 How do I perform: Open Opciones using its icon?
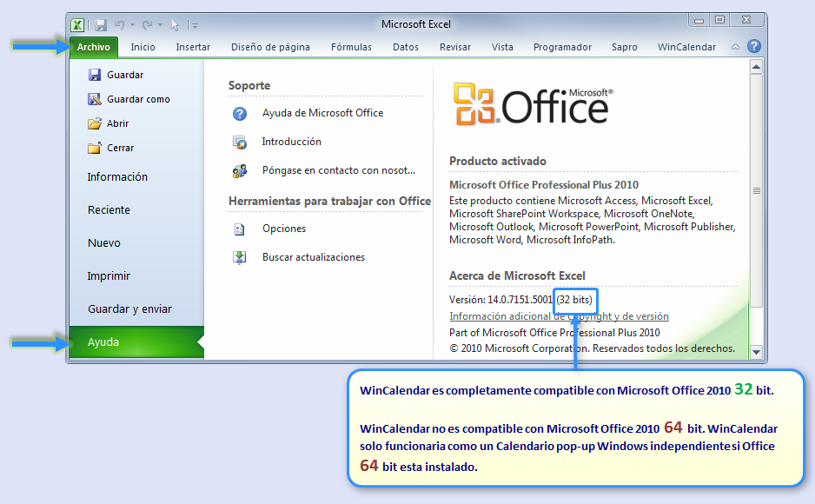pos(238,229)
